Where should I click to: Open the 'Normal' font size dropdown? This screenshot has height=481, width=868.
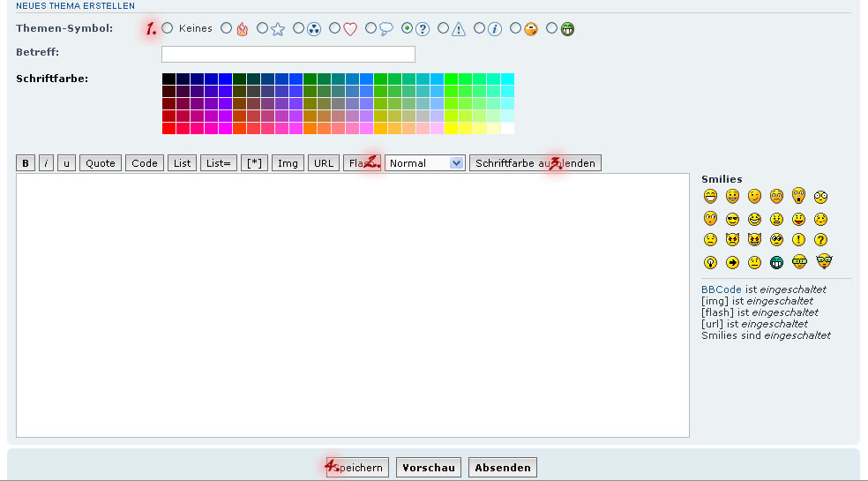(424, 163)
